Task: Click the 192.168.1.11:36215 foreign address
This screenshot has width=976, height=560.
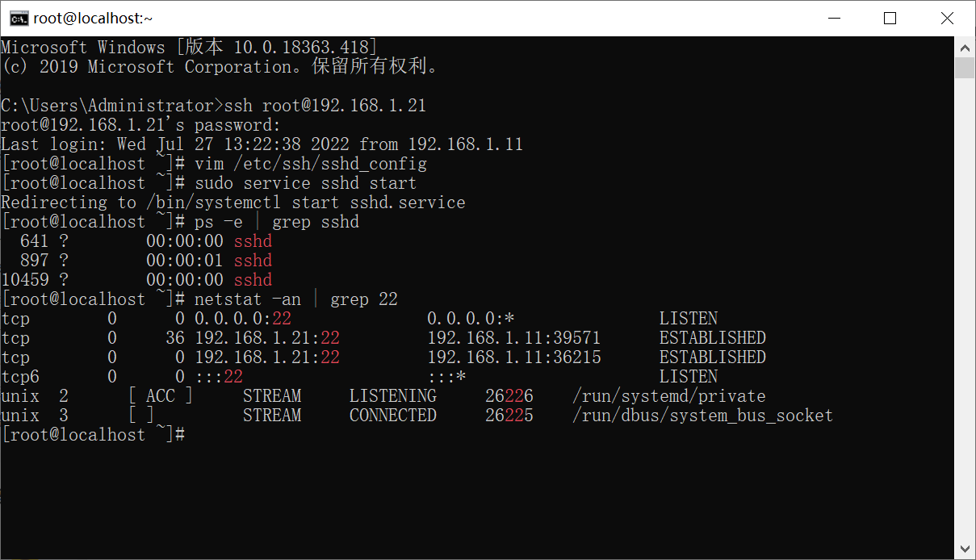Action: [x=513, y=357]
